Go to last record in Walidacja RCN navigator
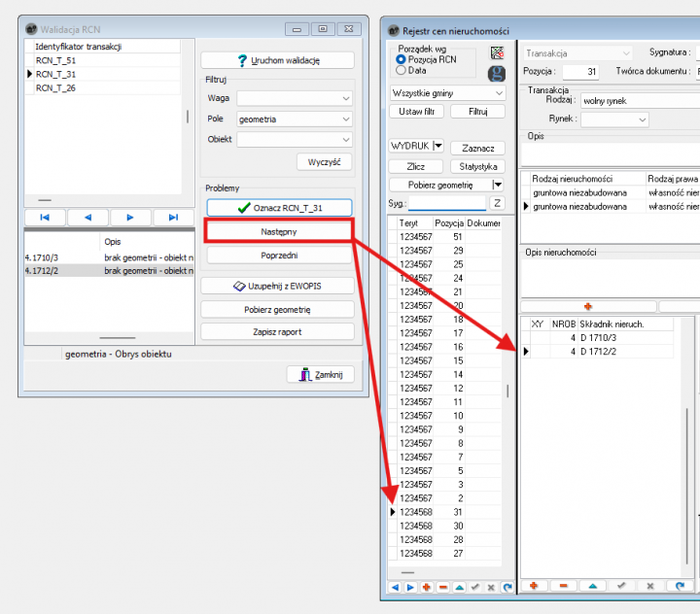The height and width of the screenshot is (614, 700). click(173, 218)
